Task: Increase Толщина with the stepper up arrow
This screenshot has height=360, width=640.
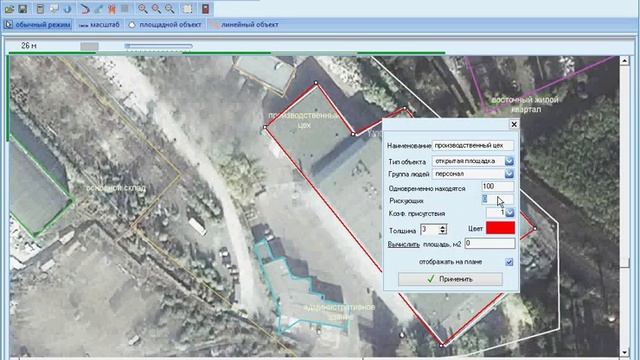Action: click(x=443, y=227)
